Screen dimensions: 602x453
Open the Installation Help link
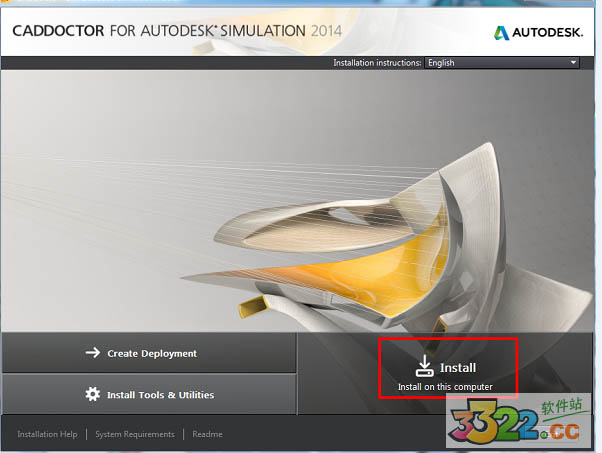(47, 434)
